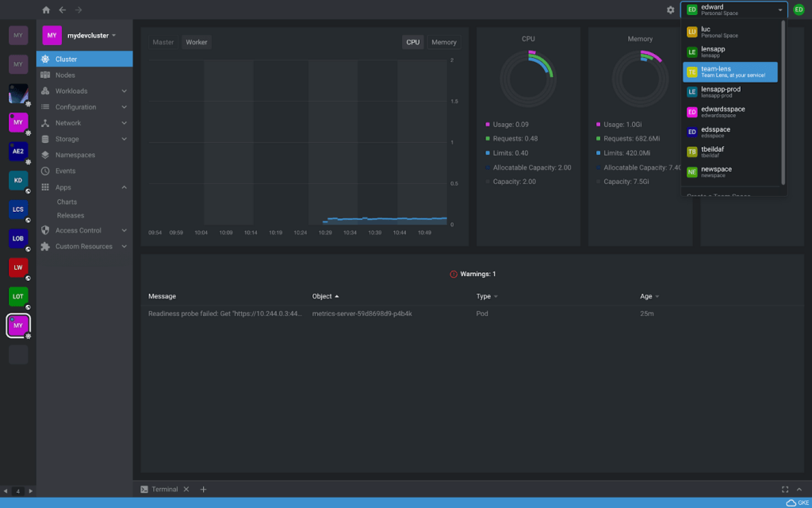Click the white-outlined MY hotbar cluster icon
Viewport: 812px width, 508px height.
[x=18, y=325]
